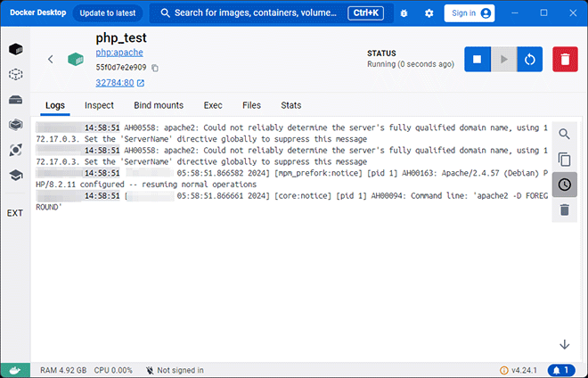Open the Images section in sidebar
The height and width of the screenshot is (378, 588).
[15, 74]
